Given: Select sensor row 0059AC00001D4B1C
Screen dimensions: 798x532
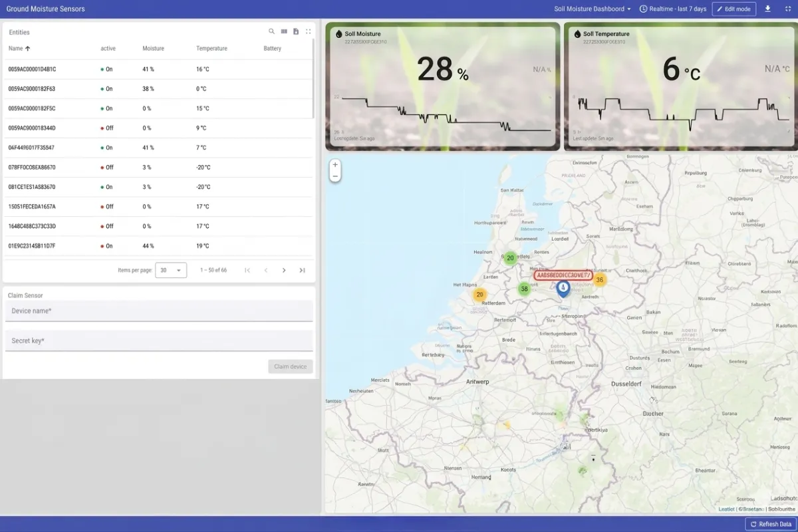Looking at the screenshot, I should click(32, 69).
